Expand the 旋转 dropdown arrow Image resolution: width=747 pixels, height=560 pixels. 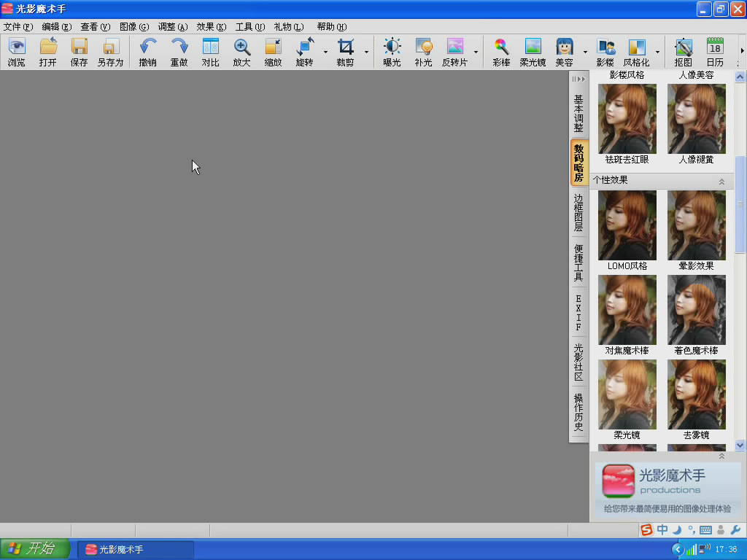[x=325, y=52]
